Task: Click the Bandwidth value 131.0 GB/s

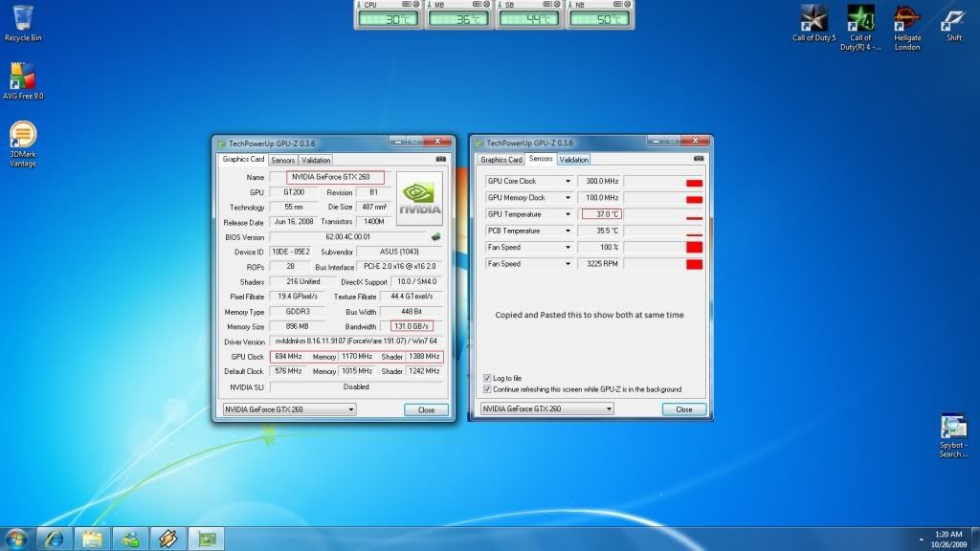Action: 412,326
